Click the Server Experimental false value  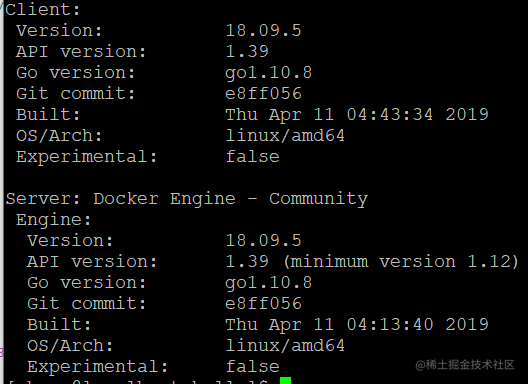coord(253,366)
